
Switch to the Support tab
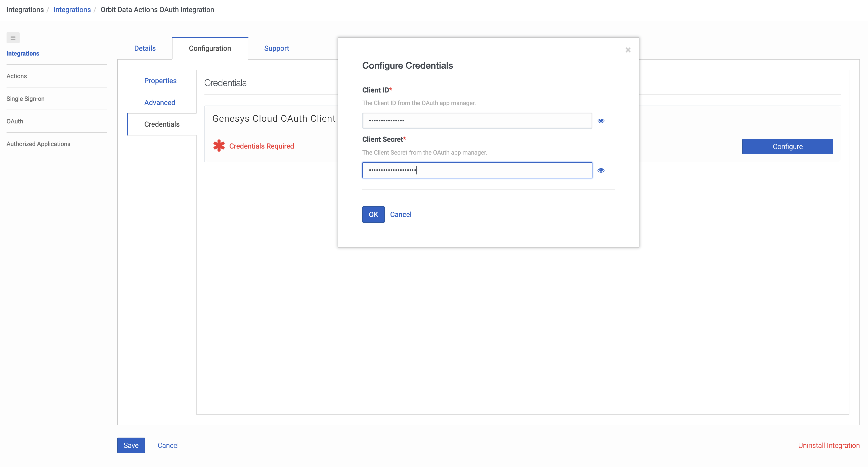(x=276, y=48)
